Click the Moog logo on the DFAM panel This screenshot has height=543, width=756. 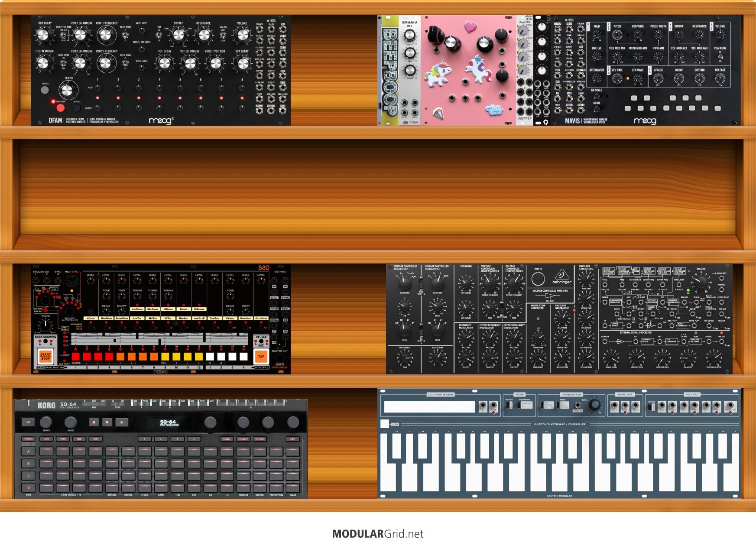pyautogui.click(x=162, y=120)
